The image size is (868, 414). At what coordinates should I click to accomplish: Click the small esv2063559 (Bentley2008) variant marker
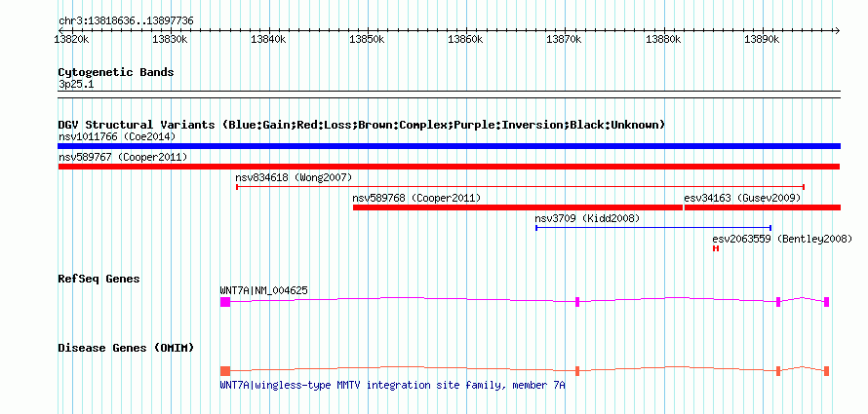[716, 248]
